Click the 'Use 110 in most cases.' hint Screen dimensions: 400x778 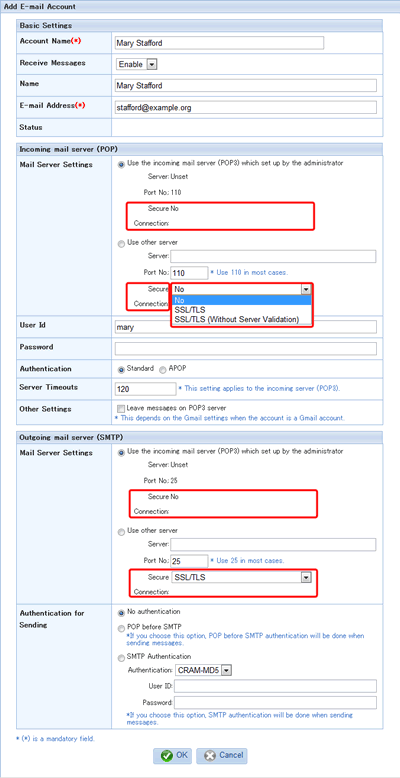[x=249, y=272]
